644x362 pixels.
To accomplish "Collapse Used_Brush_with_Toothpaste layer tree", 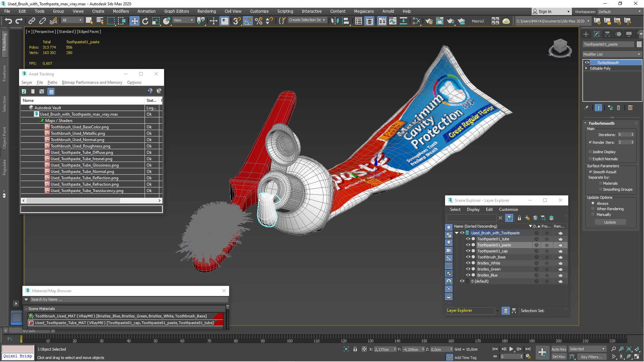I will 457,233.
